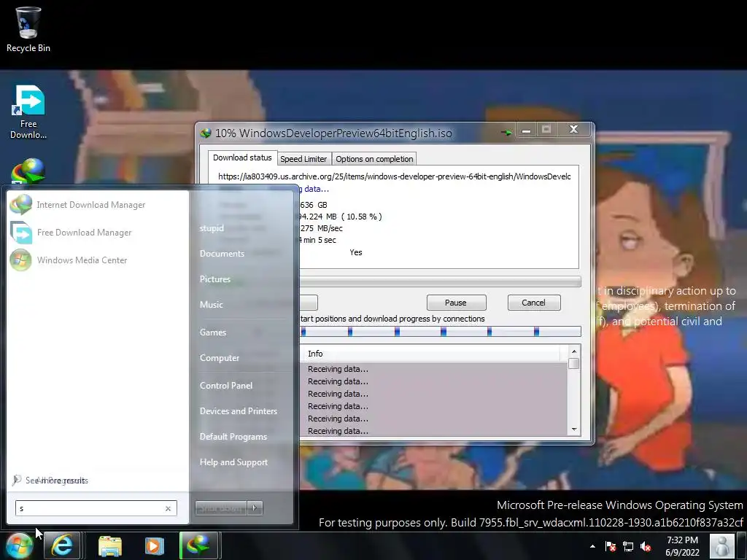Viewport: 747px width, 560px height.
Task: Open Windows Media Player on taskbar
Action: pos(154,545)
